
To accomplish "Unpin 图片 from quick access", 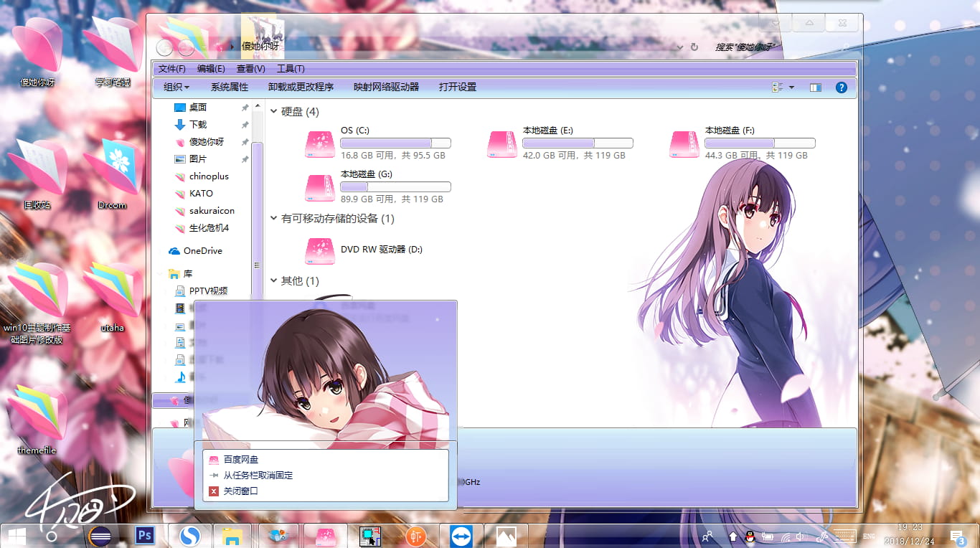I will pos(244,159).
